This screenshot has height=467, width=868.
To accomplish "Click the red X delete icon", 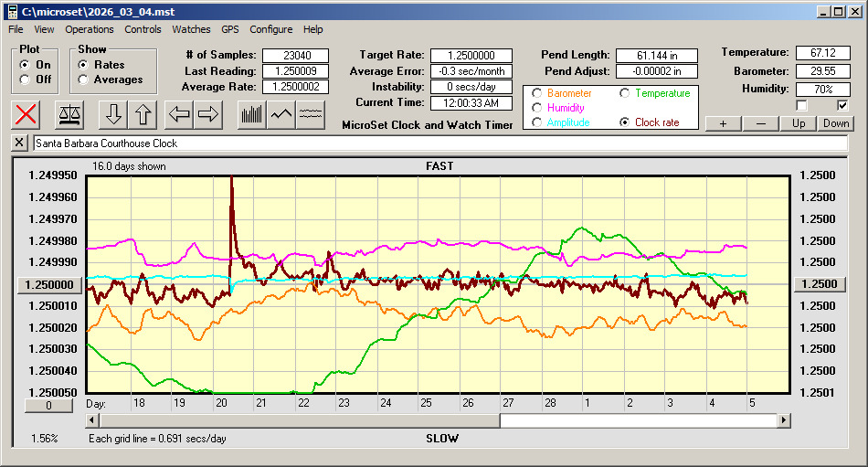I will coord(27,114).
